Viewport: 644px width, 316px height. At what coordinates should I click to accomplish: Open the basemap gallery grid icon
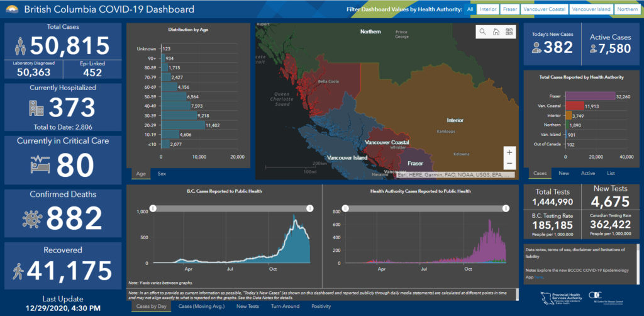tap(509, 31)
